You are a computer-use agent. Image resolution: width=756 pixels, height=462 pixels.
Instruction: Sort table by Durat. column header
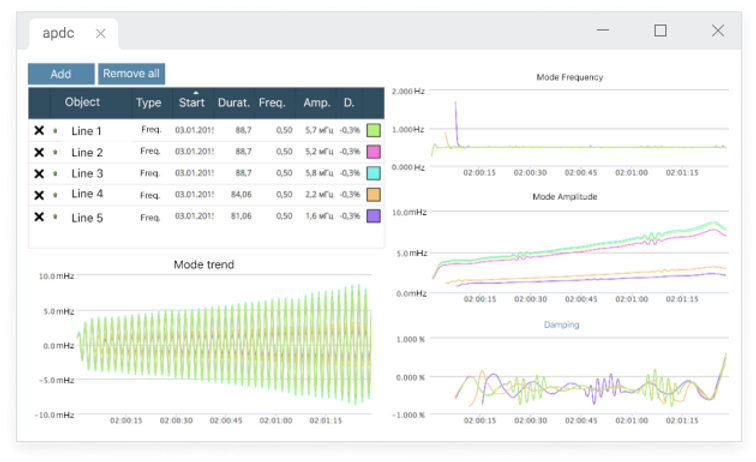[x=234, y=103]
